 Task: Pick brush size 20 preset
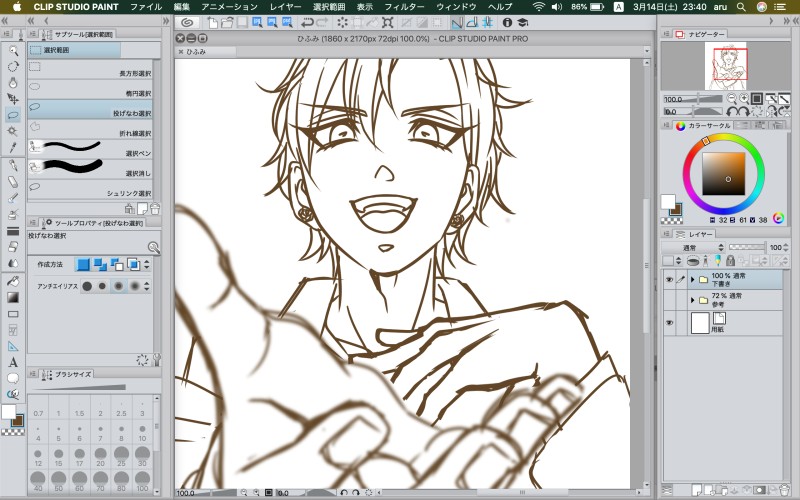(101, 457)
